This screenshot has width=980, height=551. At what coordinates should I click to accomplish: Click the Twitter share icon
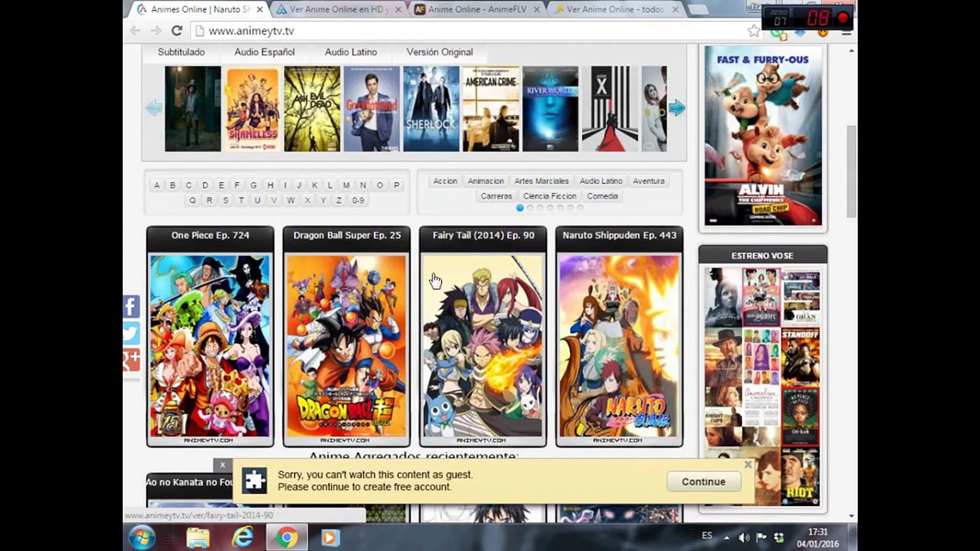[131, 334]
